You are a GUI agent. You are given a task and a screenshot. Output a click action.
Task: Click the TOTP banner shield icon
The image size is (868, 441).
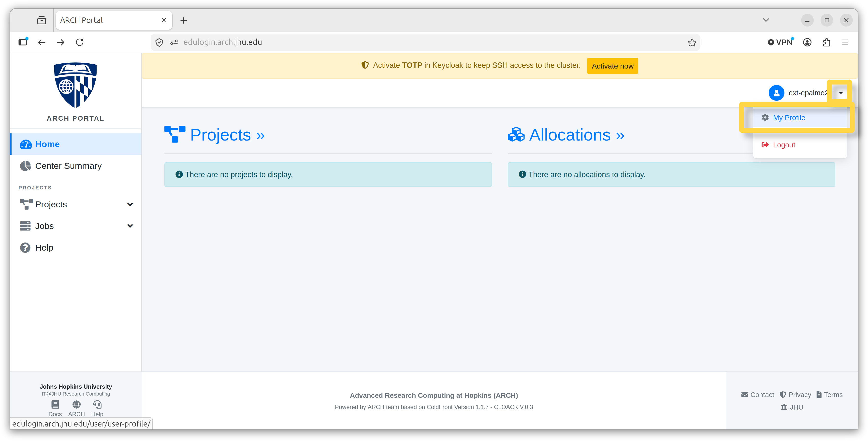365,65
